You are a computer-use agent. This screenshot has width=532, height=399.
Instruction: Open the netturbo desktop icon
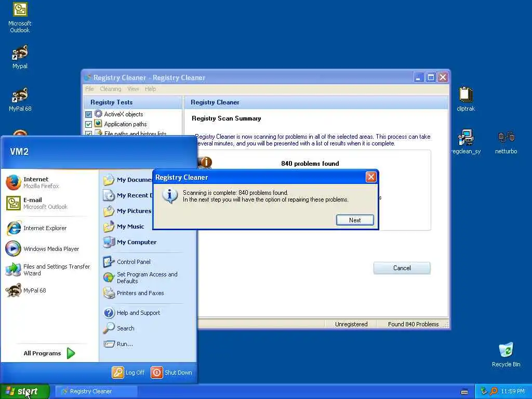pos(506,142)
